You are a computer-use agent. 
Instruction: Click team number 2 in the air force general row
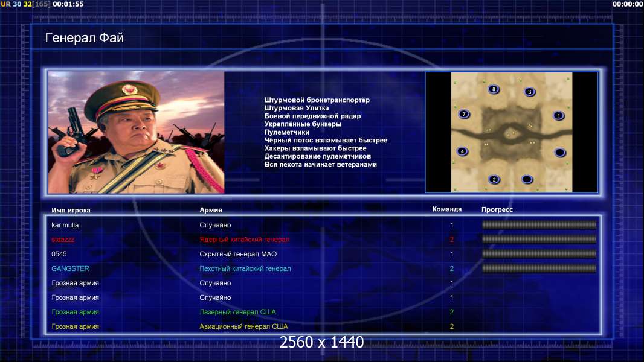click(x=451, y=327)
